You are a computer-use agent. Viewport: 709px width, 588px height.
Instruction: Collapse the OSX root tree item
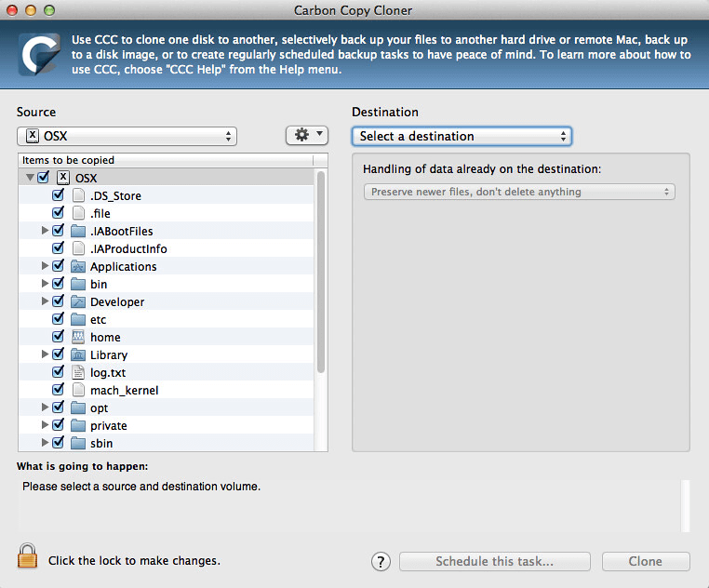point(30,178)
